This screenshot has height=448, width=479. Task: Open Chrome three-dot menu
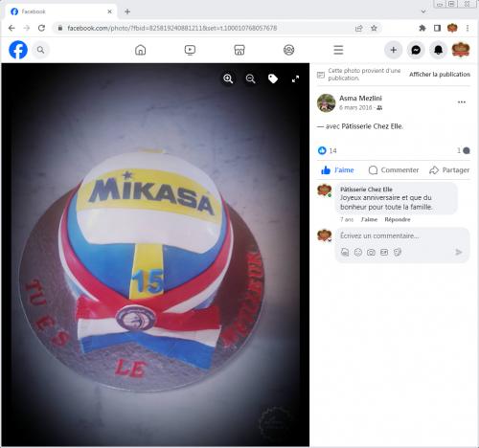point(468,28)
